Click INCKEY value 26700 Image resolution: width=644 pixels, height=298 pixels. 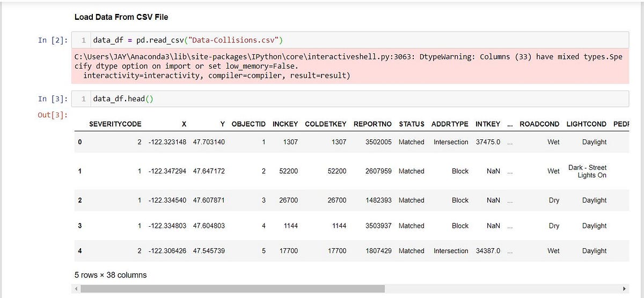click(289, 200)
